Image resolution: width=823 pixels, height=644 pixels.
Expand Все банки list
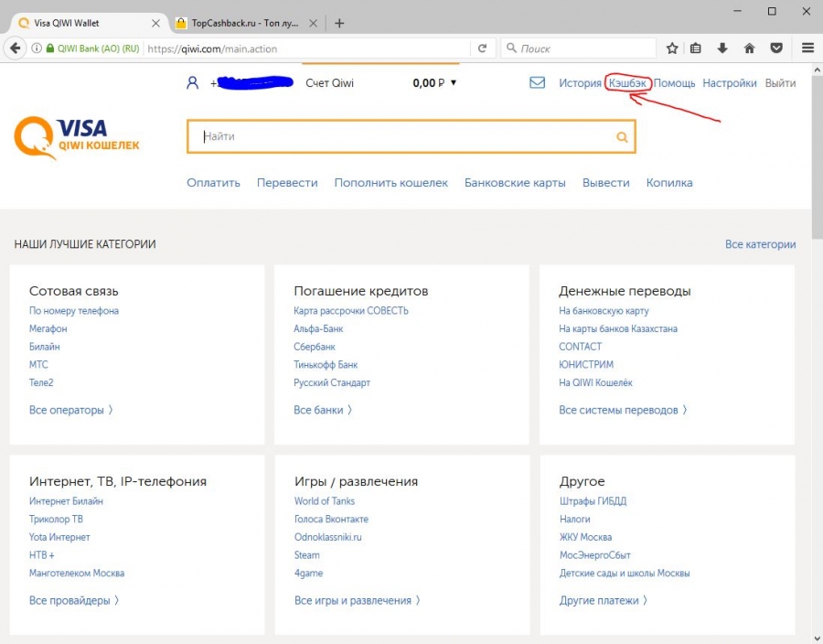pos(322,410)
